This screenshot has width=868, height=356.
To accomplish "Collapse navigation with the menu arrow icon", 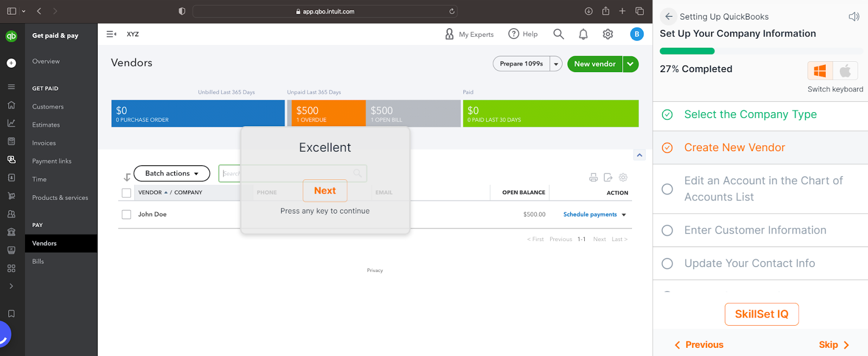I will click(x=111, y=34).
